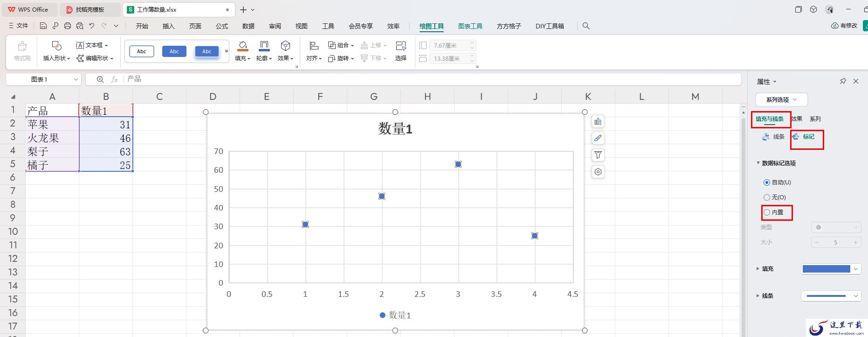Screen dimensions: 868x337
Task: Switch to the Marker (标记) sub-tab
Action: (804, 137)
